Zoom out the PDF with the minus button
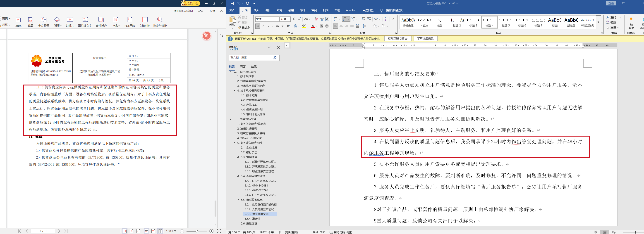The width and height of the screenshot is (644, 234). click(182, 231)
